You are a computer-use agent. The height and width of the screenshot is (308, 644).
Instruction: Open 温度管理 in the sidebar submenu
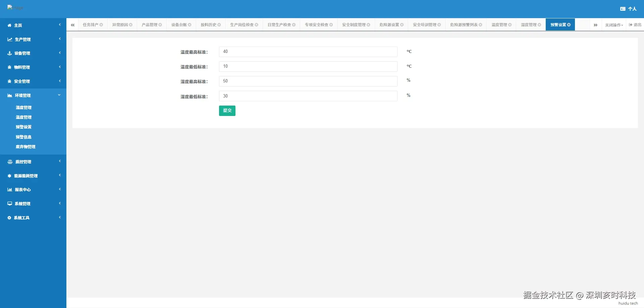(23, 117)
